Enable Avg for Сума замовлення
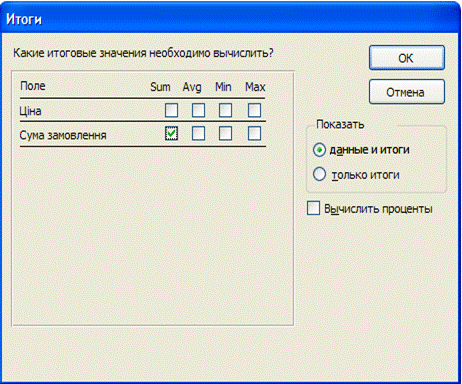Viewport: 462px width, 384px height. click(198, 134)
